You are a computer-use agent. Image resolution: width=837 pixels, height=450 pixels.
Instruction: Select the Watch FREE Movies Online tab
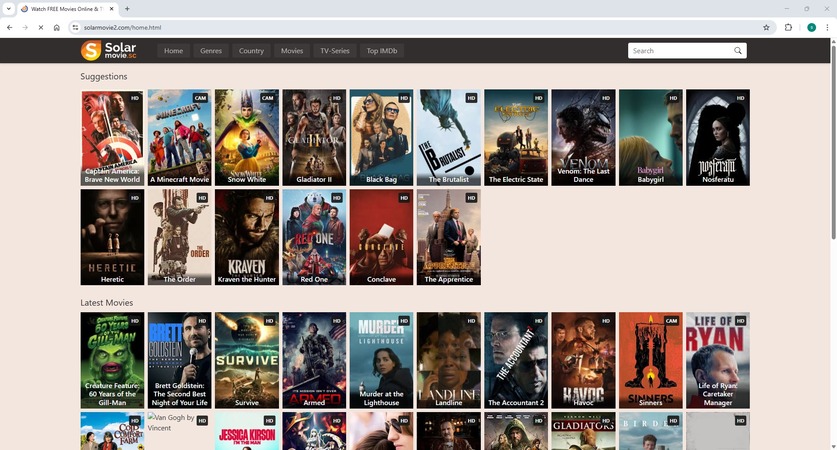pyautogui.click(x=67, y=9)
